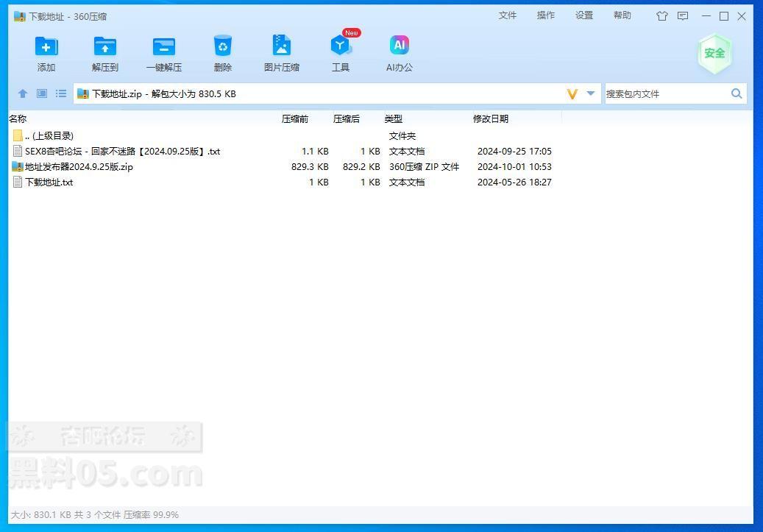Go up one level with arrow icon
This screenshot has height=532, width=763.
point(22,93)
